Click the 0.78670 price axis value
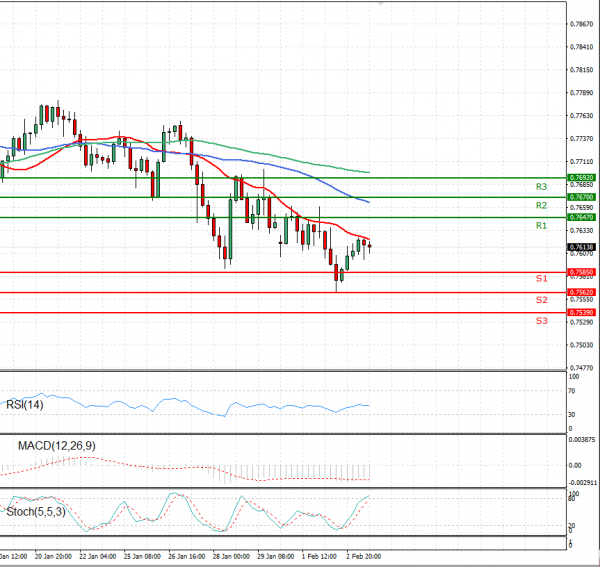This screenshot has width=600, height=567. pos(581,24)
